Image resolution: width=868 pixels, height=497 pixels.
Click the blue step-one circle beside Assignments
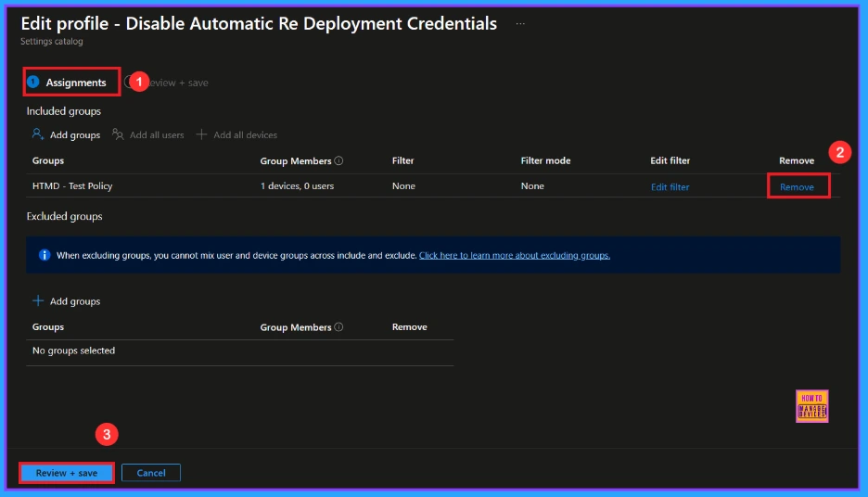point(33,83)
